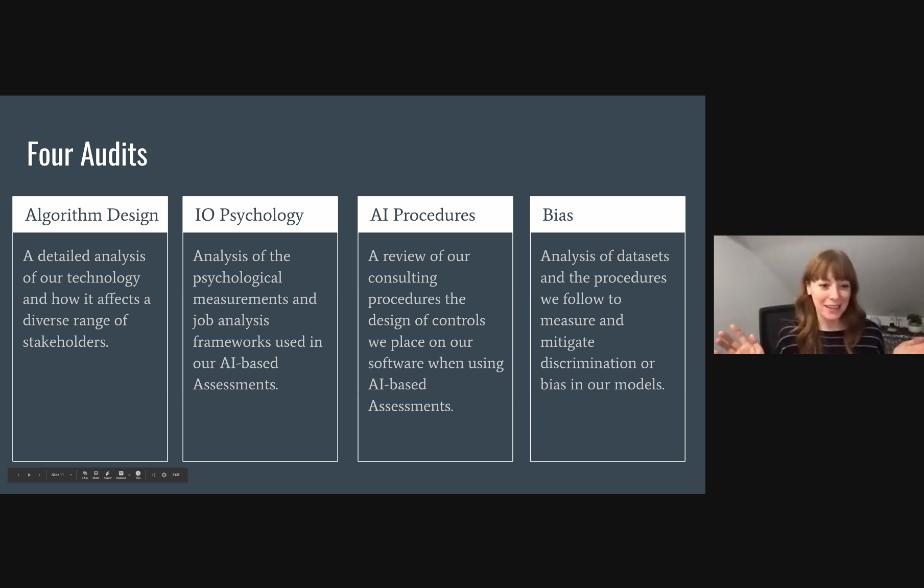The image size is (924, 588).
Task: Click the EXIT button
Action: pos(176,475)
